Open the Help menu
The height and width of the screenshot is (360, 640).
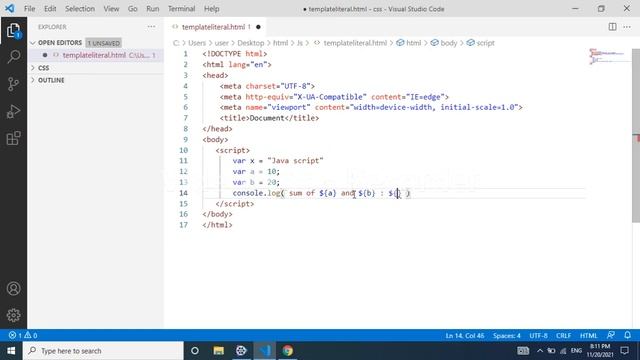(211, 9)
